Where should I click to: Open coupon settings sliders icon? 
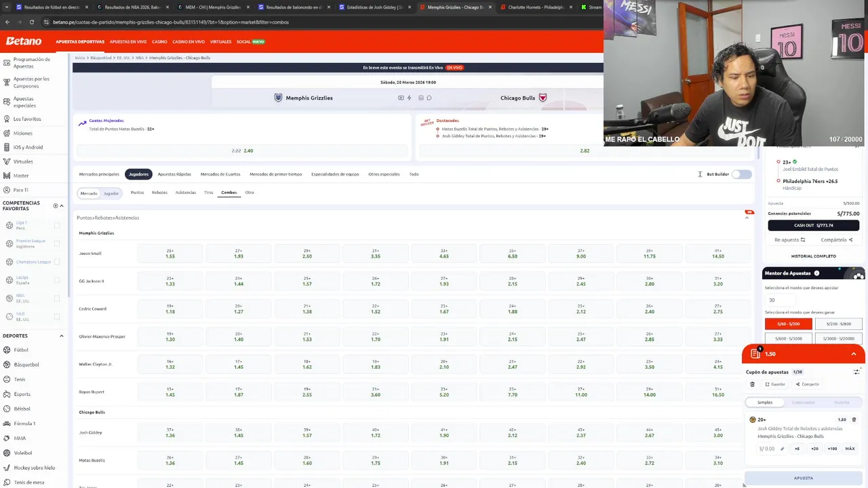856,371
